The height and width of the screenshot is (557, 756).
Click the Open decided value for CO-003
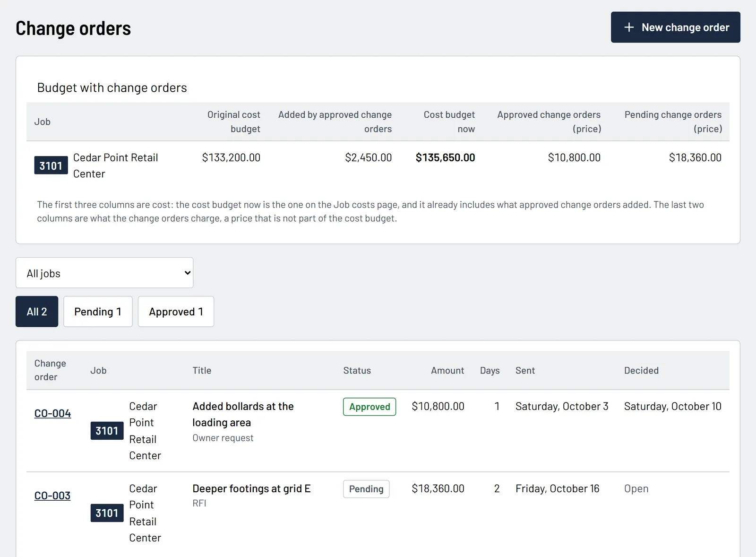[636, 488]
